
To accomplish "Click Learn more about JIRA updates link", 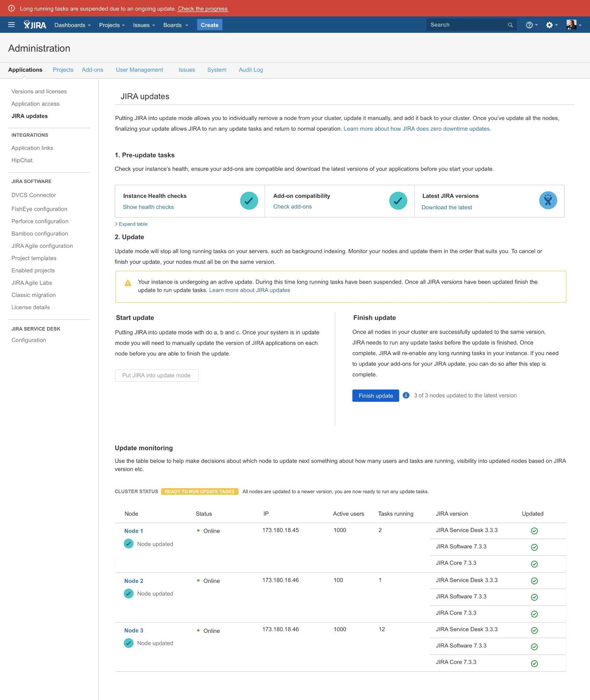I will point(249,290).
